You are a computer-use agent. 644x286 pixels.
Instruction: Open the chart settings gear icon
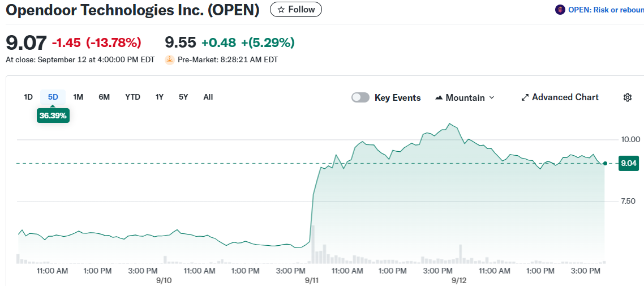627,97
